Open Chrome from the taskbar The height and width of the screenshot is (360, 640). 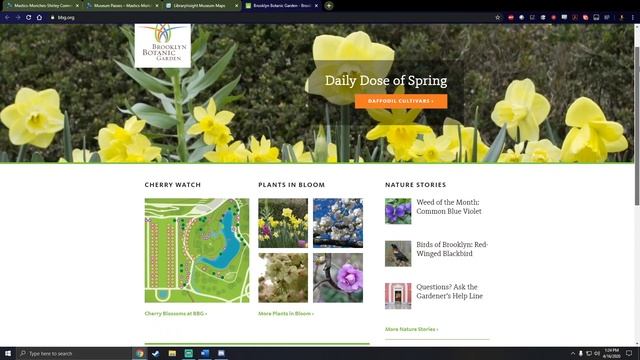(140, 353)
